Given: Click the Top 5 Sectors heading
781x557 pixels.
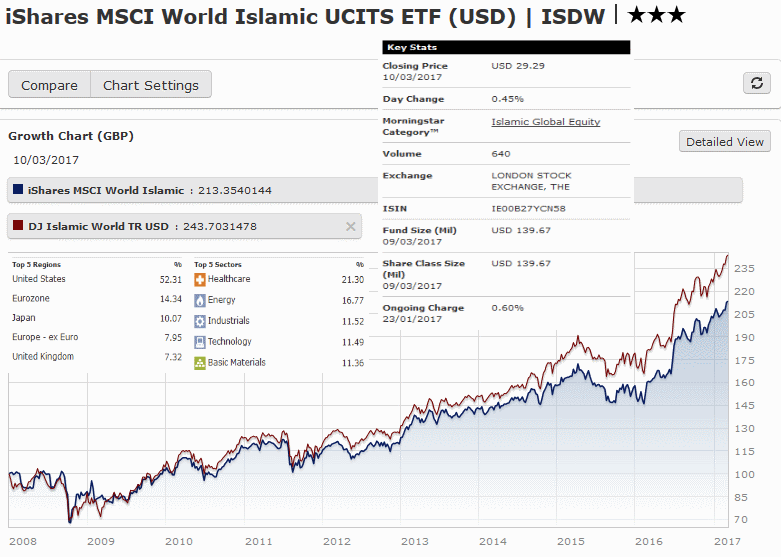Looking at the screenshot, I should point(218,265).
